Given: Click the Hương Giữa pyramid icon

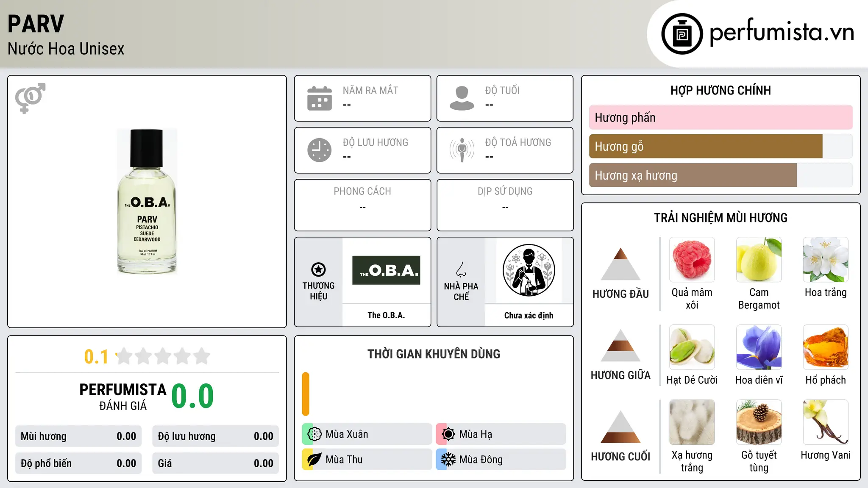Looking at the screenshot, I should 620,345.
